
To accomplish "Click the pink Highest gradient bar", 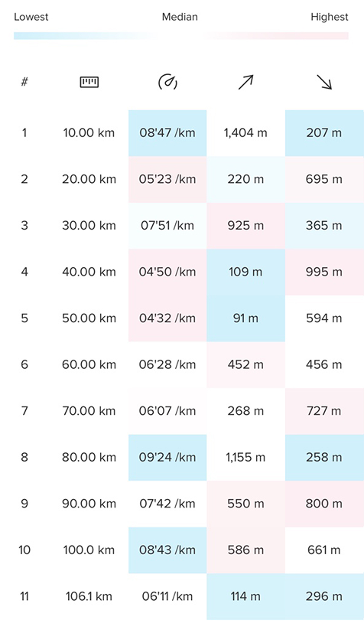I will coord(278,36).
